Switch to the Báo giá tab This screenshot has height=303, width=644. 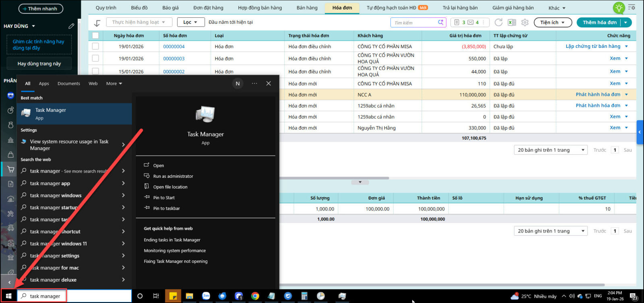tap(170, 8)
